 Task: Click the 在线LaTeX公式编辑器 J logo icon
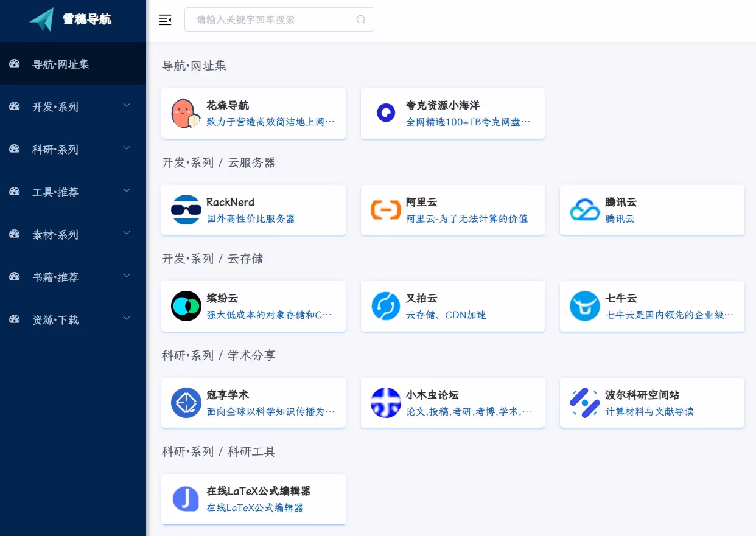[x=186, y=499]
